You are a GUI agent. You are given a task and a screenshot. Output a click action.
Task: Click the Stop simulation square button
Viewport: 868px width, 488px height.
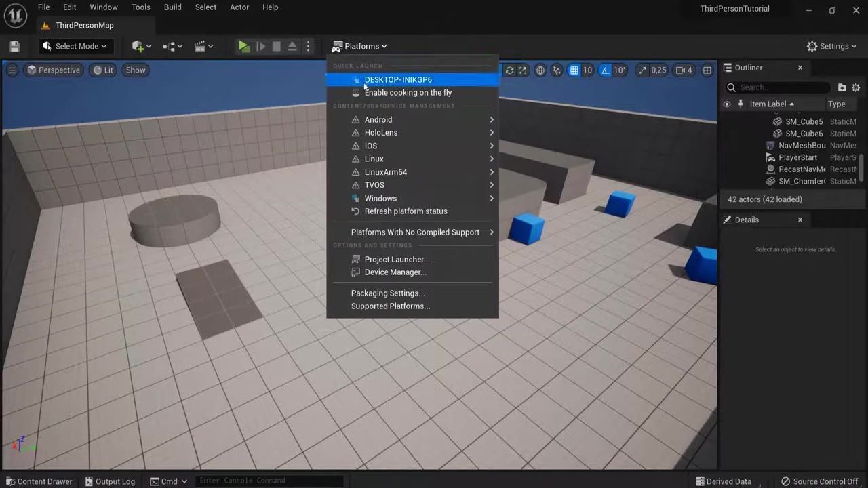point(276,46)
